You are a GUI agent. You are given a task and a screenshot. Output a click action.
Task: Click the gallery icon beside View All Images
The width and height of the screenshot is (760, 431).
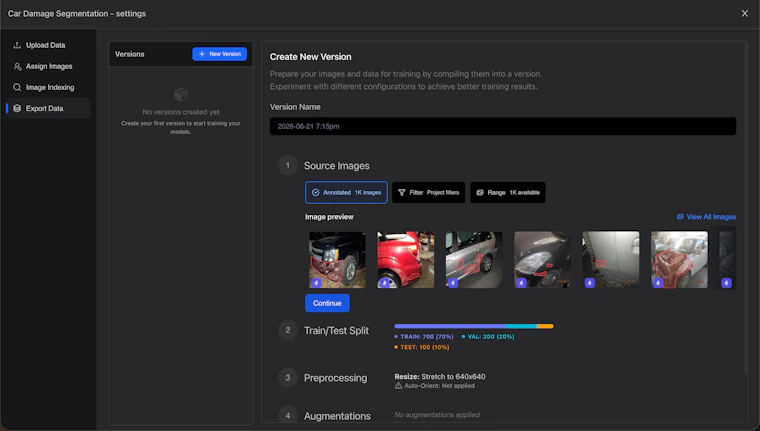coord(681,217)
